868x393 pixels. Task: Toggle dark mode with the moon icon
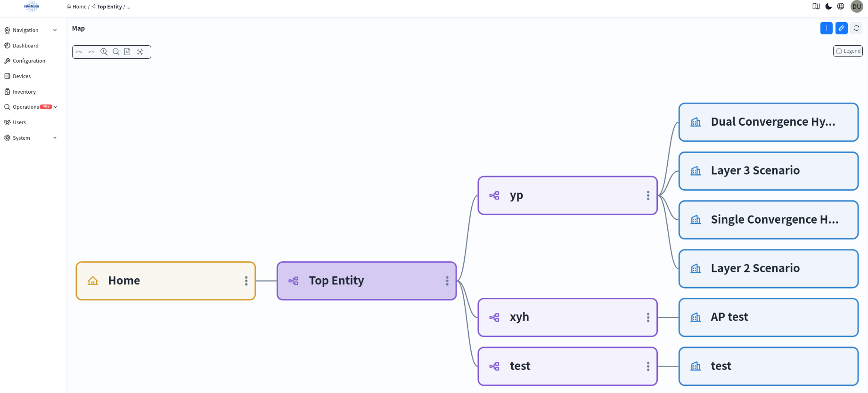pos(828,6)
